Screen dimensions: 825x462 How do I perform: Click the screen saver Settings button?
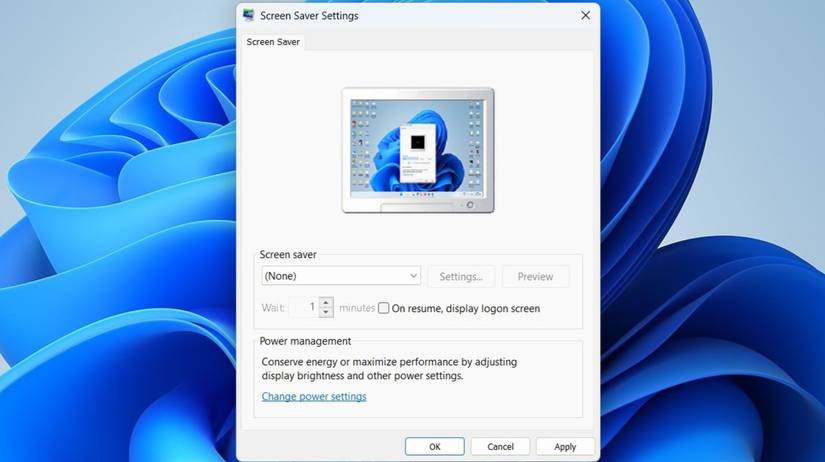coord(461,276)
